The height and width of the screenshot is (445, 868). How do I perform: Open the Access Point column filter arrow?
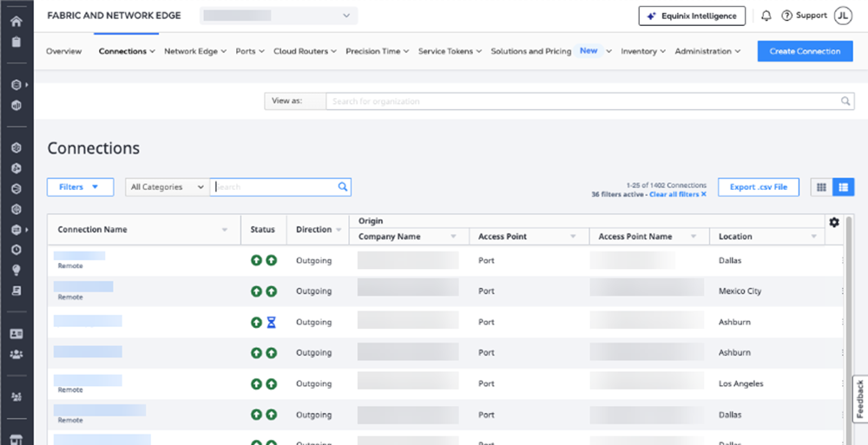574,236
